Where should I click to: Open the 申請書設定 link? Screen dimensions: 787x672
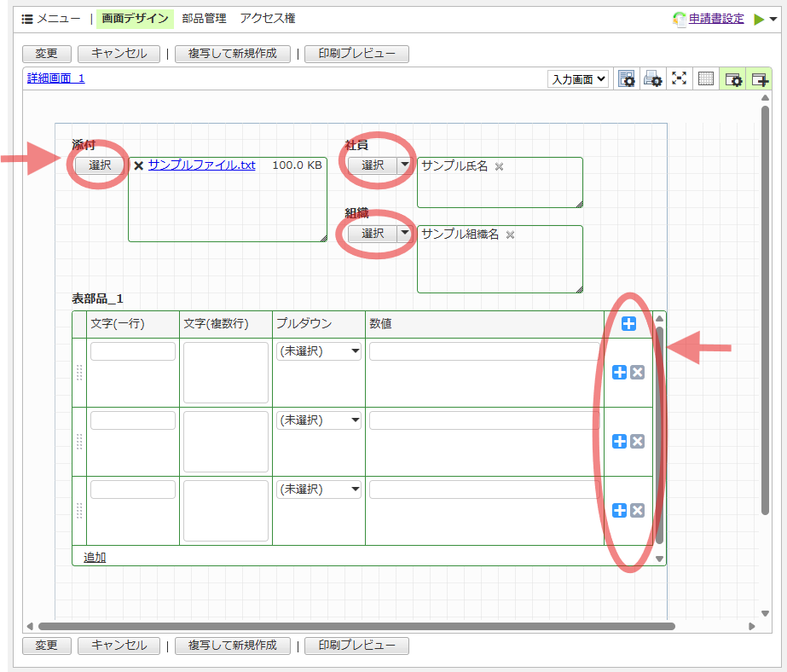click(x=716, y=18)
